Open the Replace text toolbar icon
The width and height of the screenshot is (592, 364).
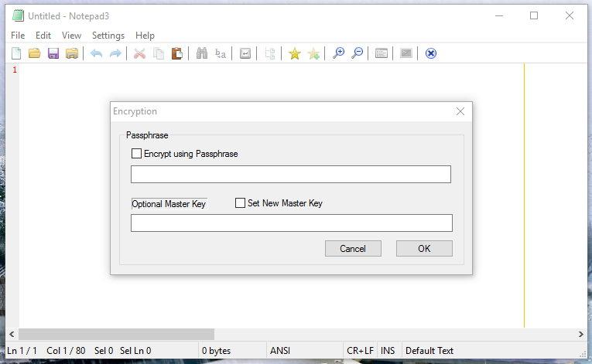[221, 53]
